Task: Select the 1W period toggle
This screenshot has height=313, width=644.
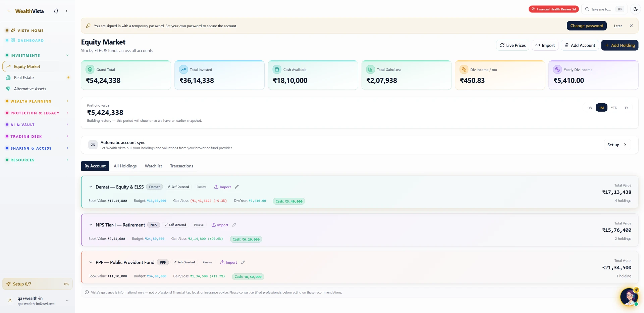Action: coord(589,108)
